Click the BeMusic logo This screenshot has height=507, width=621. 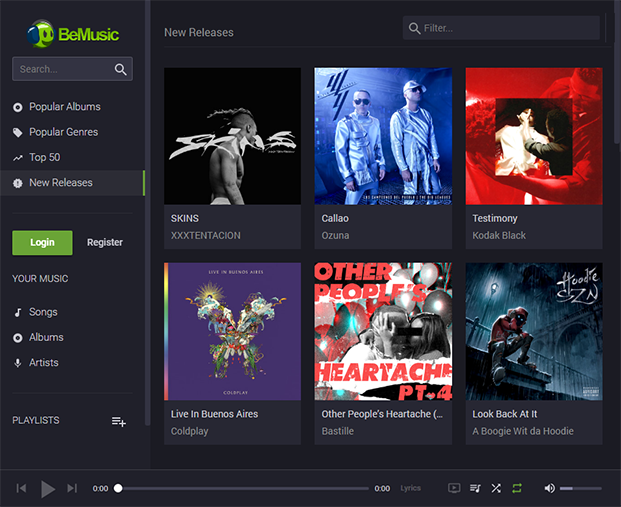coord(73,34)
